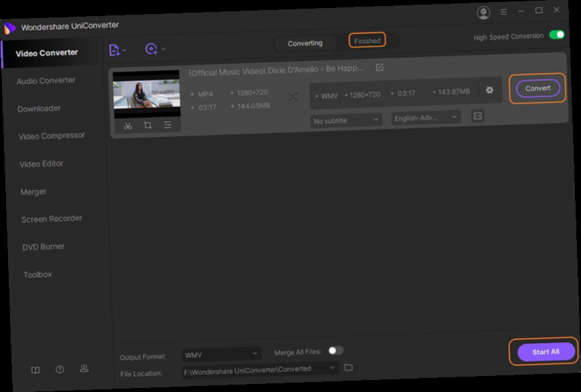581x392 pixels.
Task: Minimize the UniConverter window
Action: [521, 11]
